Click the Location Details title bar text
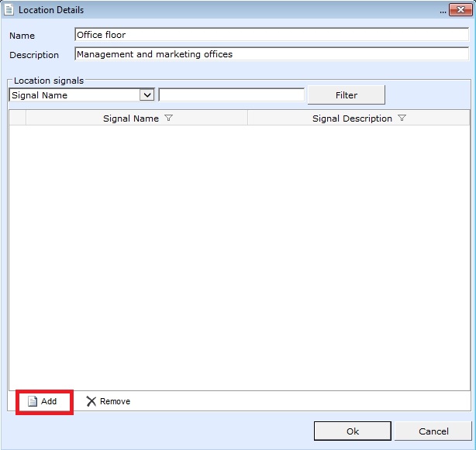The image size is (476, 450). coord(51,10)
